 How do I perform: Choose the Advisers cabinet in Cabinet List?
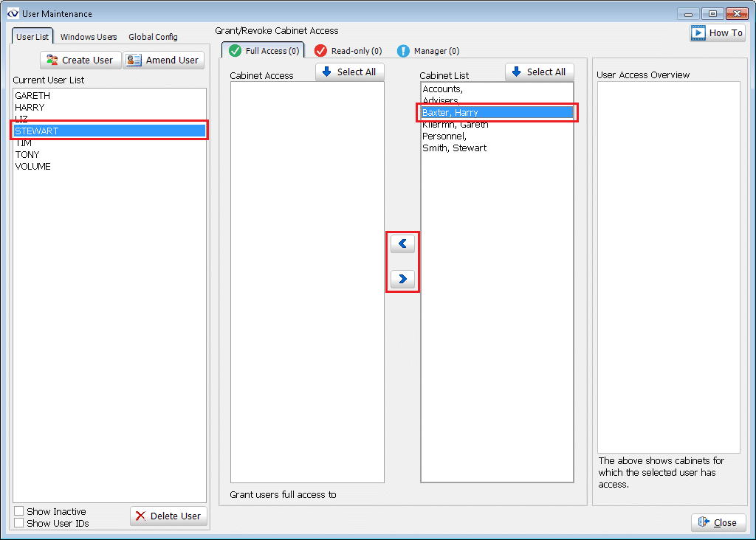pyautogui.click(x=497, y=100)
